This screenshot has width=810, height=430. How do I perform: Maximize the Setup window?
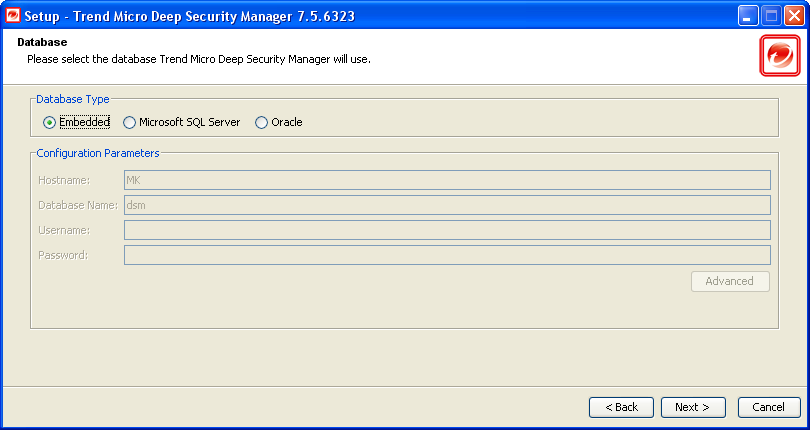point(771,16)
